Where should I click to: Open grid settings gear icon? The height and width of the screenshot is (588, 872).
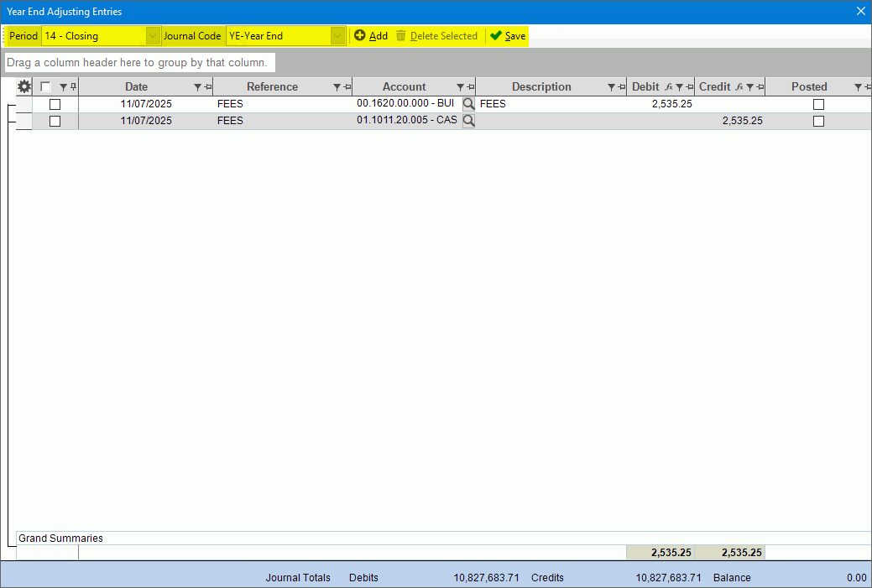[x=24, y=86]
